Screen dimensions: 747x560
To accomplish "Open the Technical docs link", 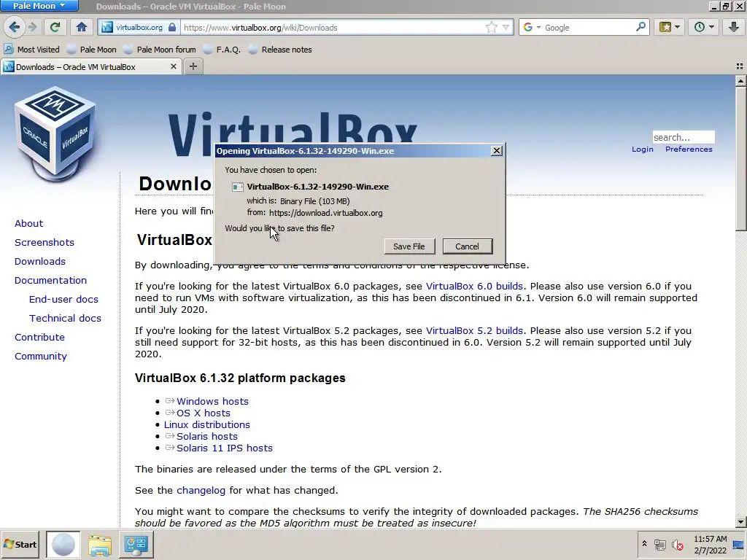I will [x=65, y=318].
